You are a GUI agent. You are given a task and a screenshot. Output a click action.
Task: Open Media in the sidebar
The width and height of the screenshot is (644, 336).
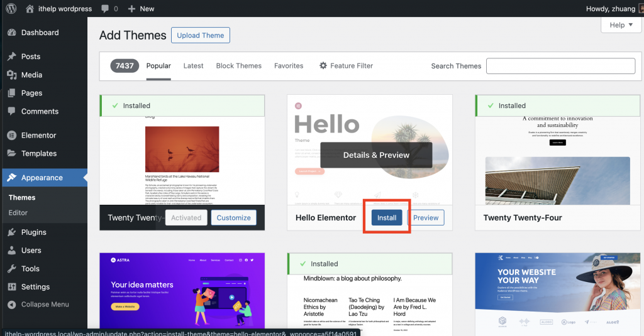(43, 75)
